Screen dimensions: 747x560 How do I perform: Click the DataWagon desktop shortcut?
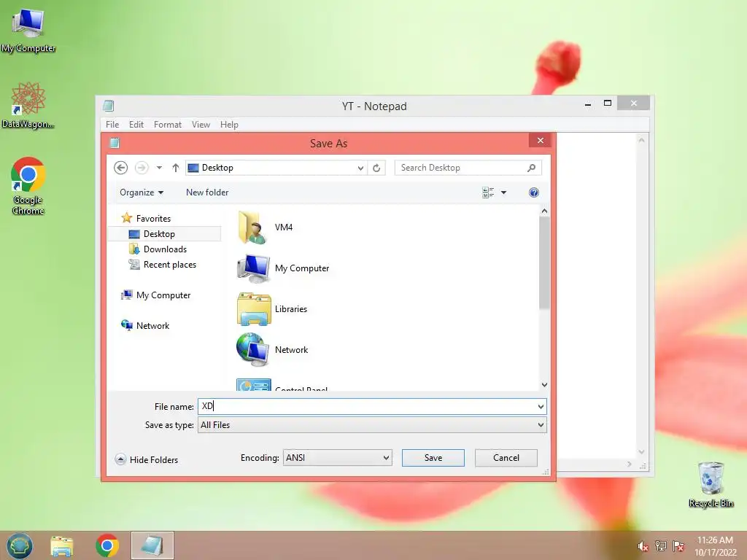[28, 105]
